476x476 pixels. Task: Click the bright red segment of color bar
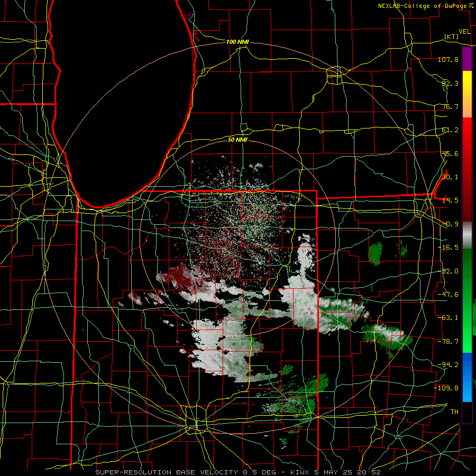[467, 134]
